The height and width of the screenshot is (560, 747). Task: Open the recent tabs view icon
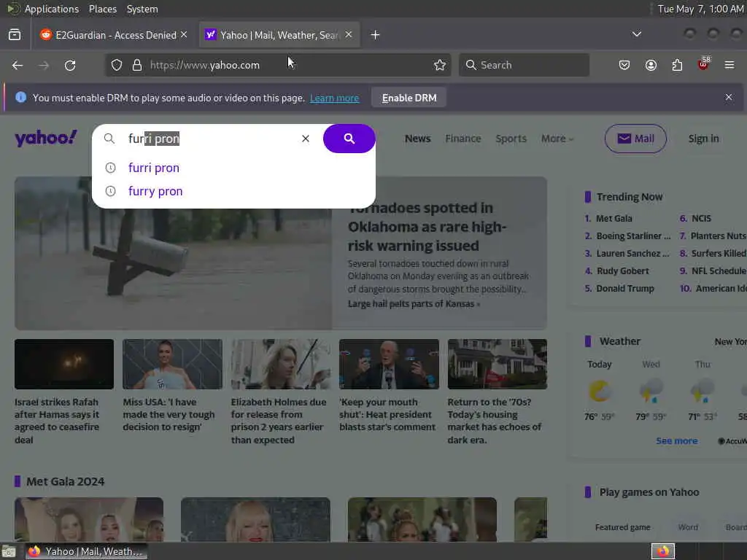(15, 35)
